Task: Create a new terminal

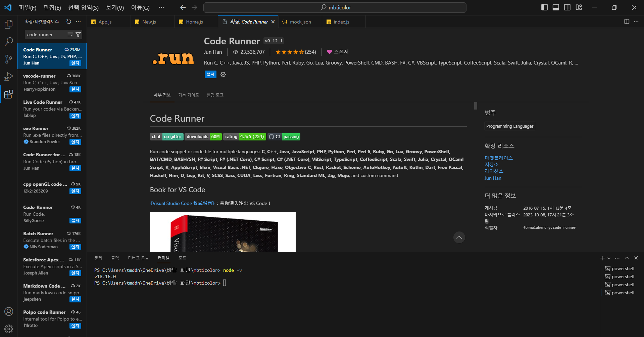Action: tap(603, 258)
